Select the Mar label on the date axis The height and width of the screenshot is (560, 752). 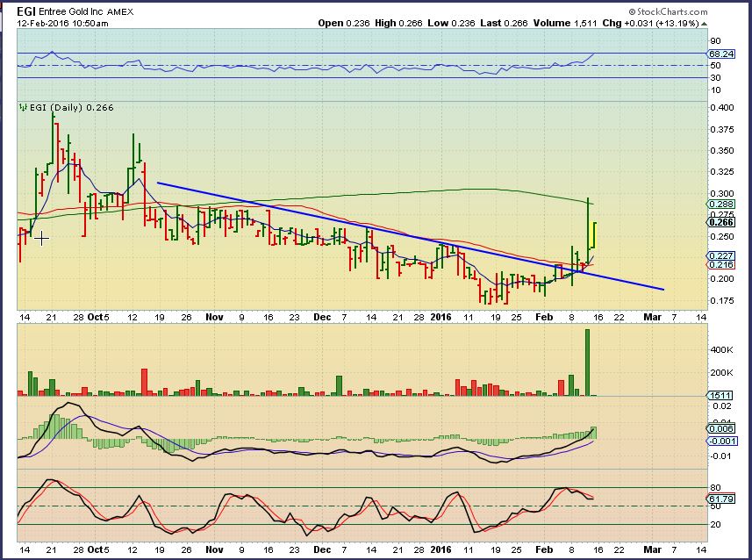click(648, 317)
